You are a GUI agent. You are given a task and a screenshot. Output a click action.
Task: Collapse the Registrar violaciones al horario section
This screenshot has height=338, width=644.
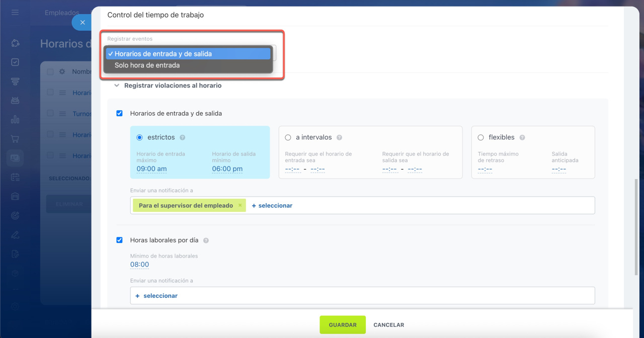tap(117, 86)
